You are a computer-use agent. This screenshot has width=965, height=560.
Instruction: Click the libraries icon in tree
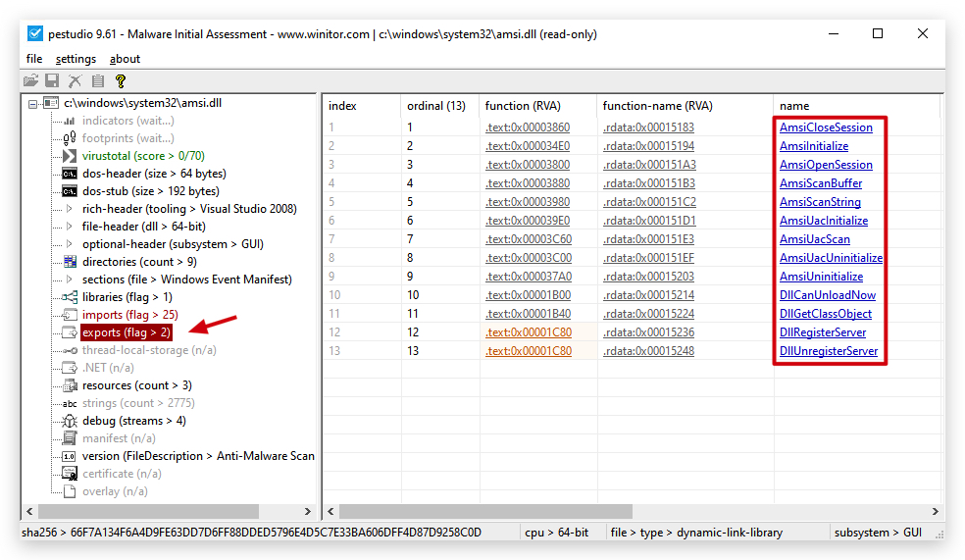coord(70,297)
